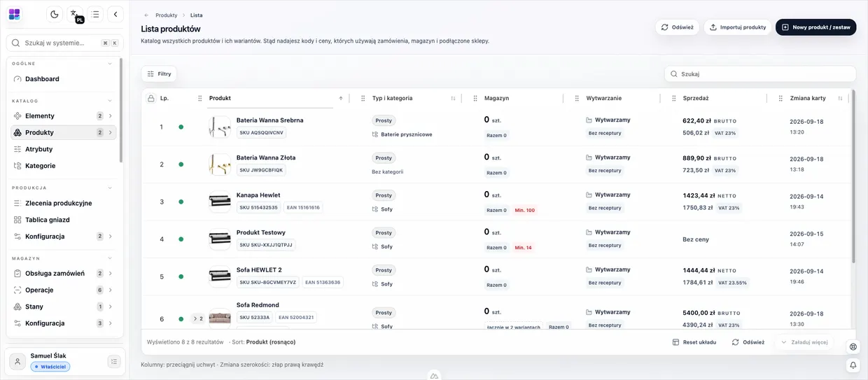
Task: Sort by the Typ i kategoria column
Action: click(453, 99)
